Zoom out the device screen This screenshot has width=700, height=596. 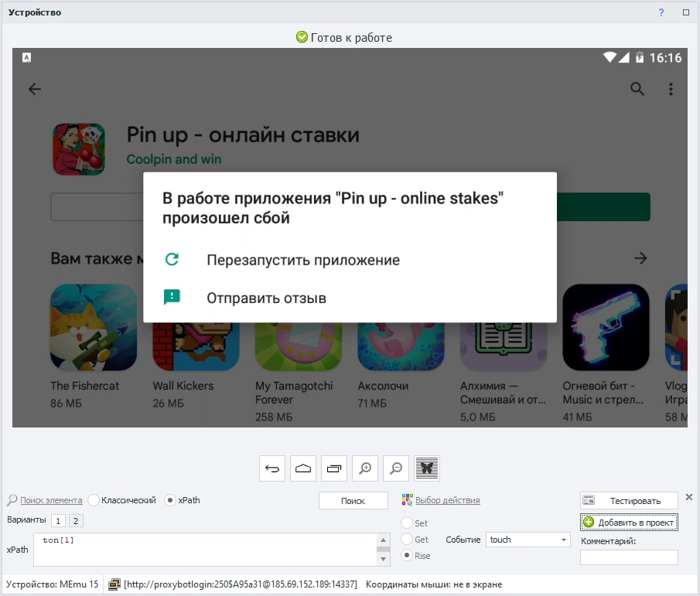396,468
